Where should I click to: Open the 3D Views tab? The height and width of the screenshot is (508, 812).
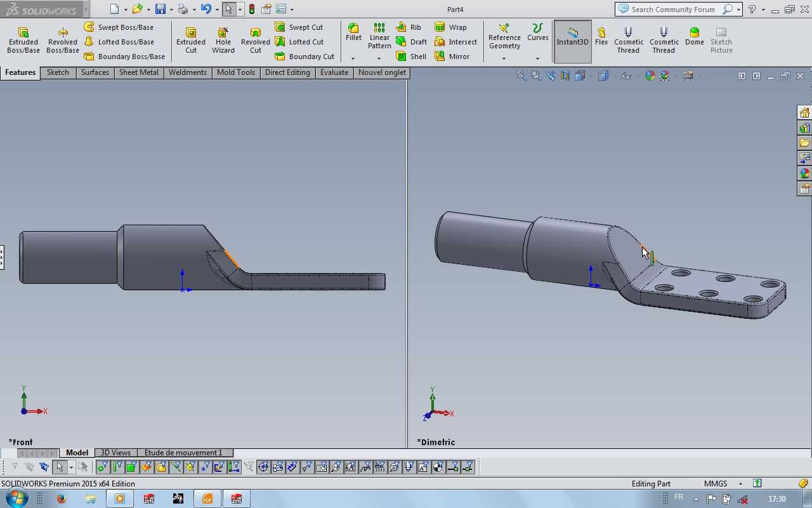tap(115, 453)
